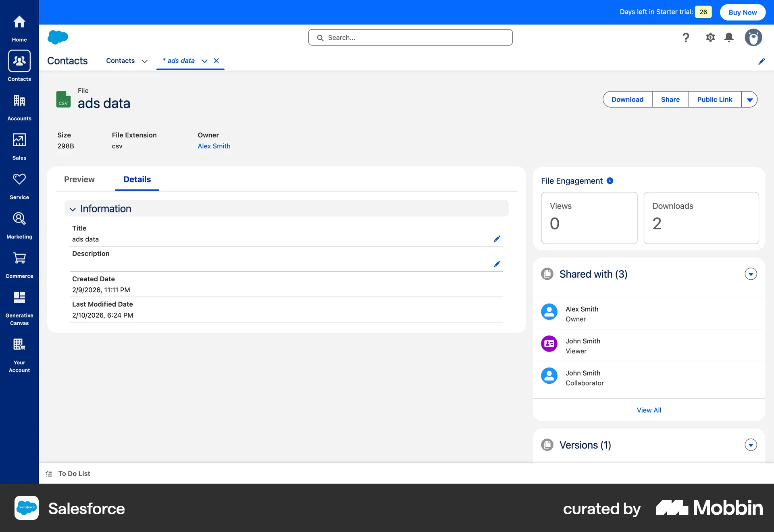Edit the Title field using the pencil icon
The image size is (774, 532).
[x=497, y=239]
